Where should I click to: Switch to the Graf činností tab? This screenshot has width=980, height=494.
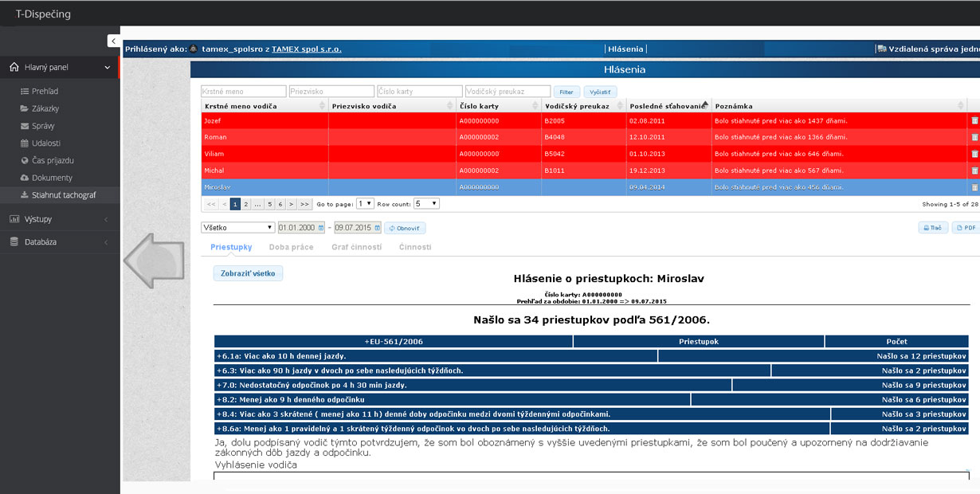(x=356, y=247)
